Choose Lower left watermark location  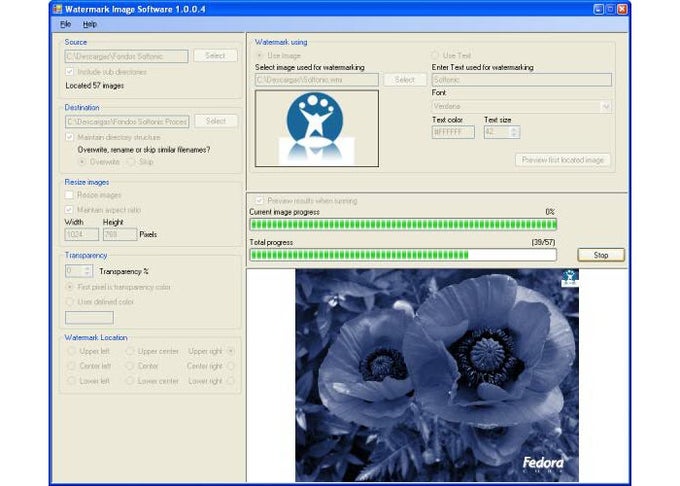click(x=72, y=381)
